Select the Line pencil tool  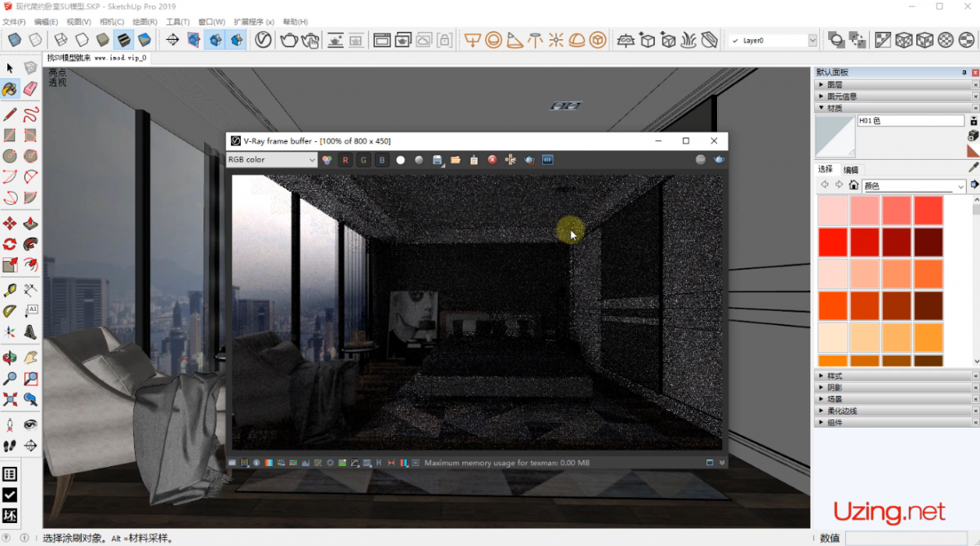pos(10,114)
